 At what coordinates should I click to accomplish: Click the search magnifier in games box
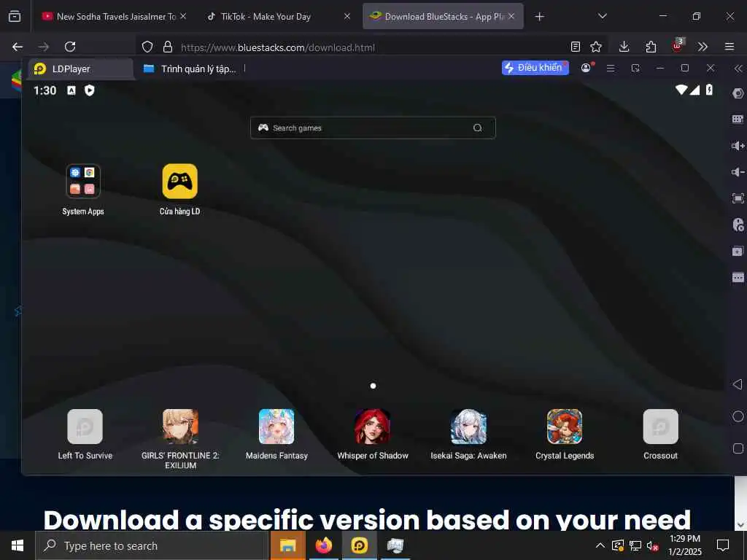tap(477, 128)
